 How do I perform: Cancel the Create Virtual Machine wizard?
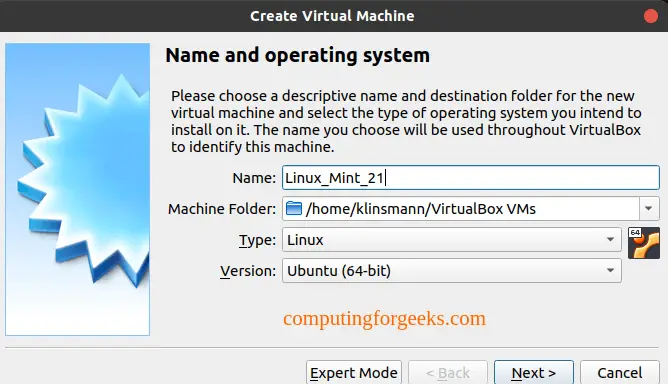[620, 372]
